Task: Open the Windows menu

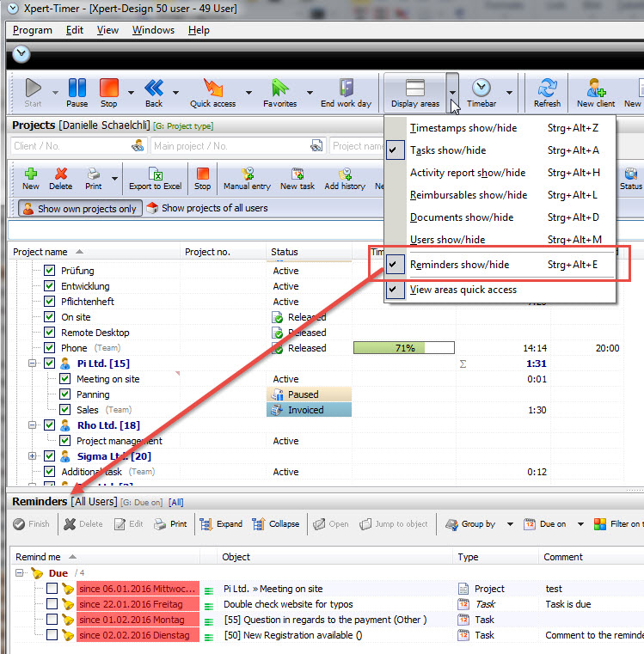Action: point(153,30)
